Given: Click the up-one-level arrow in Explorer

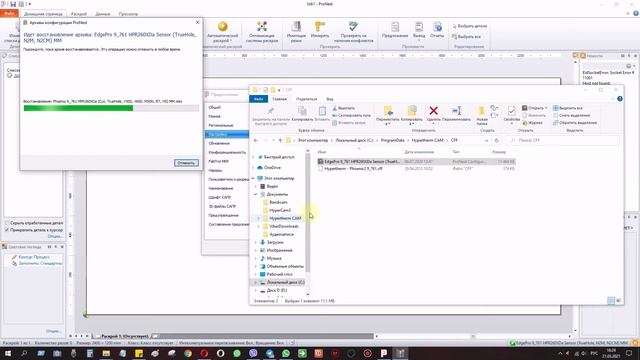Looking at the screenshot, I should (280, 140).
